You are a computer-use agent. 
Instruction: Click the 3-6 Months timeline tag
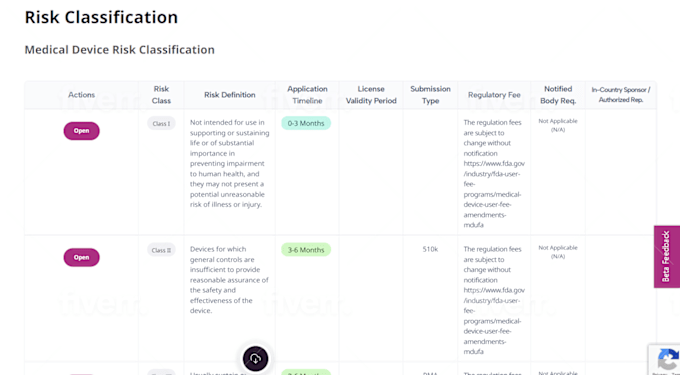(x=306, y=250)
